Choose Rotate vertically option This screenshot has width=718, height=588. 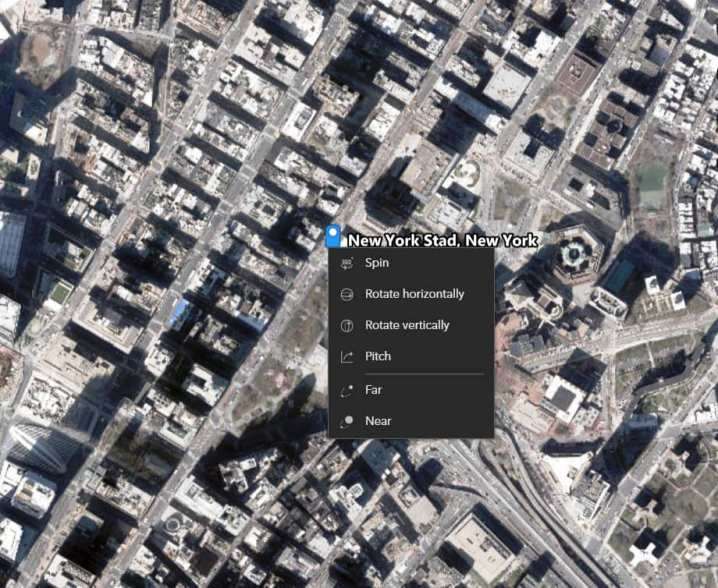[x=411, y=325]
